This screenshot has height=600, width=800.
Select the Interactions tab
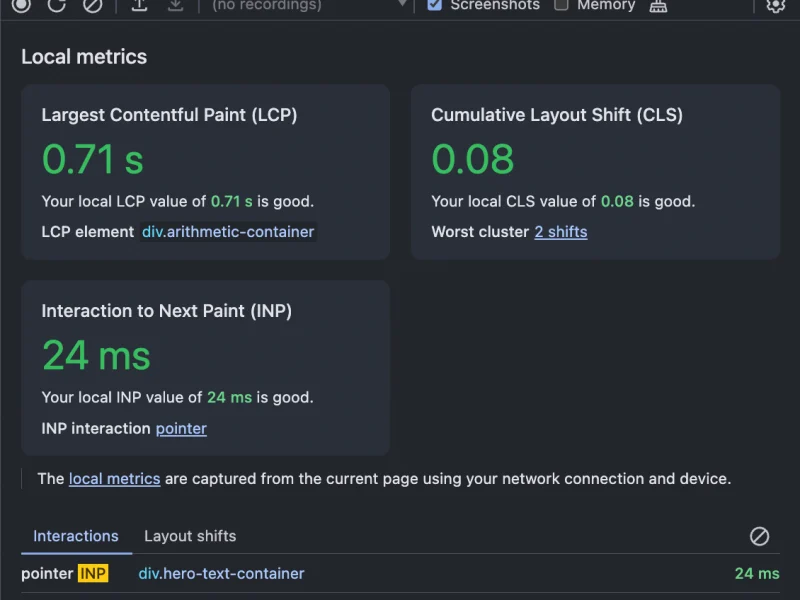tap(76, 536)
